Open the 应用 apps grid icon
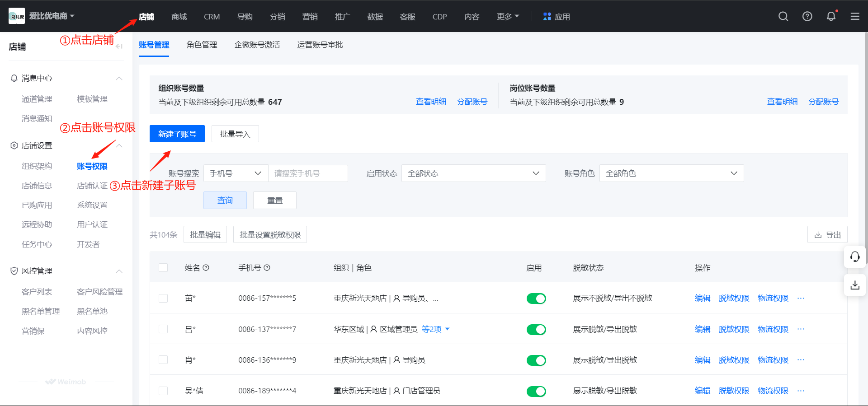The height and width of the screenshot is (406, 868). [x=547, y=16]
